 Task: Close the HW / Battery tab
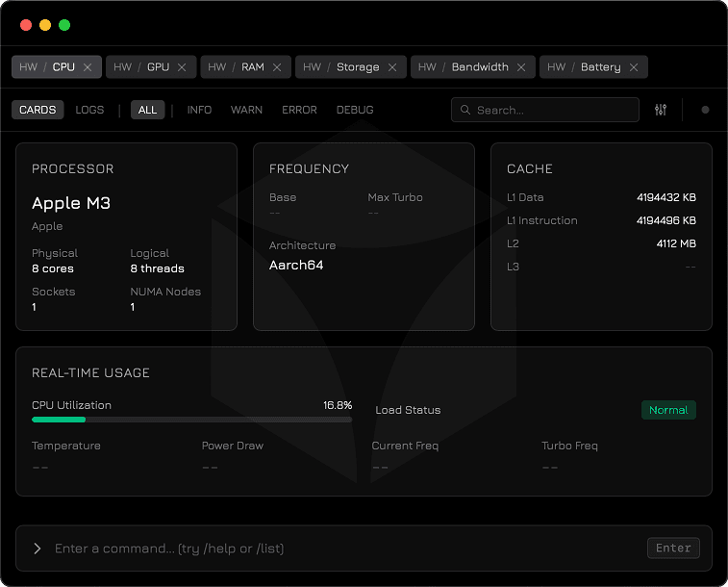[x=634, y=67]
